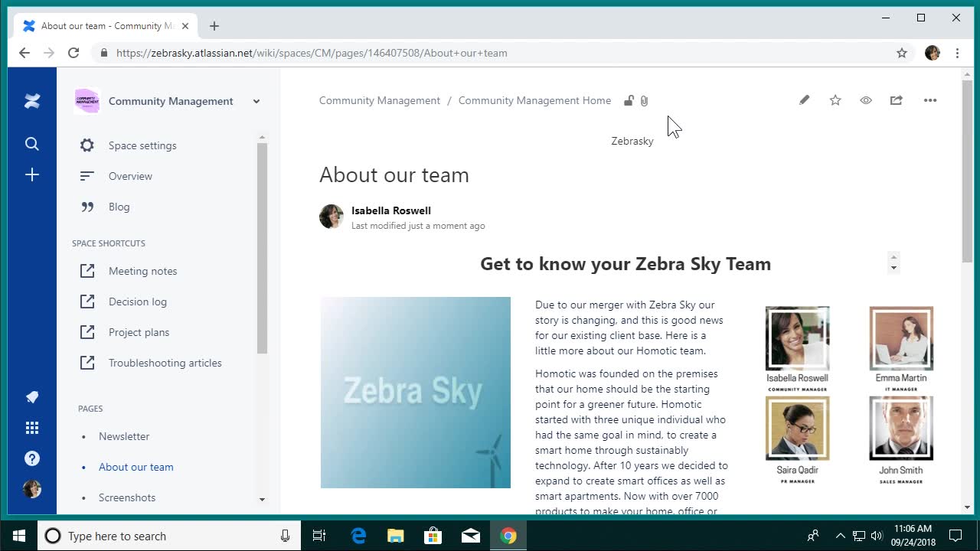Open the help question mark icon
Image resolution: width=980 pixels, height=551 pixels.
click(x=32, y=458)
